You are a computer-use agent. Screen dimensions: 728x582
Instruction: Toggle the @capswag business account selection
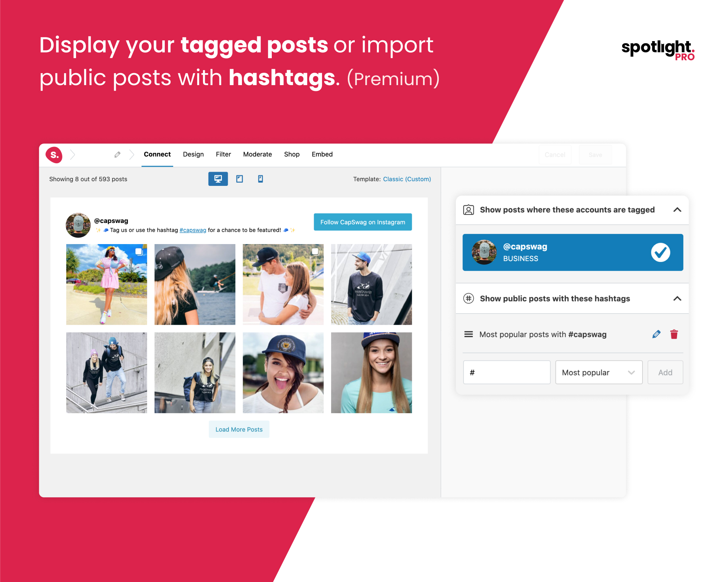[661, 252]
